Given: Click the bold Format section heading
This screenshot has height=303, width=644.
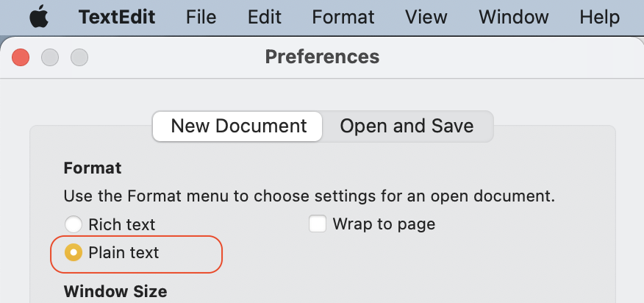Looking at the screenshot, I should 93,168.
